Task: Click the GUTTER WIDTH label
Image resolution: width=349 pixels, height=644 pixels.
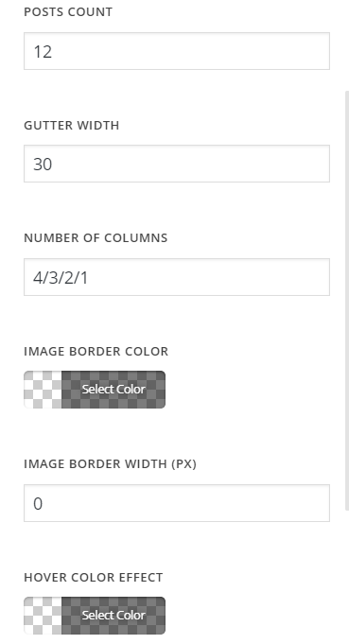Action: click(72, 125)
